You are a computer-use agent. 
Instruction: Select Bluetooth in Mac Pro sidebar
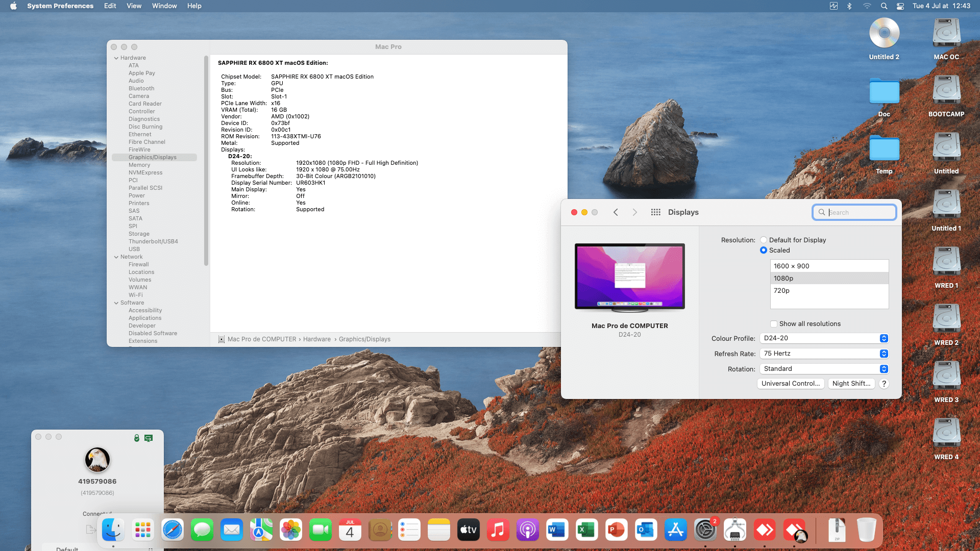click(141, 89)
